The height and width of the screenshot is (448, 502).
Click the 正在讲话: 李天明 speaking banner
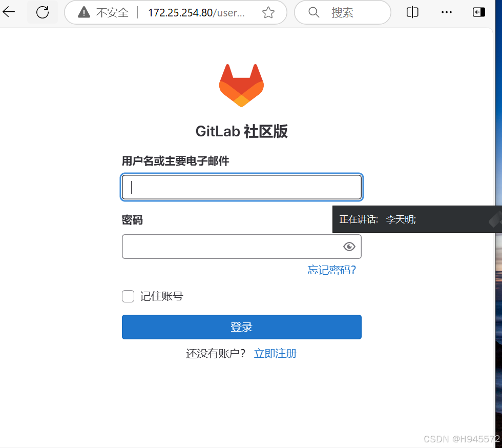pyautogui.click(x=417, y=219)
